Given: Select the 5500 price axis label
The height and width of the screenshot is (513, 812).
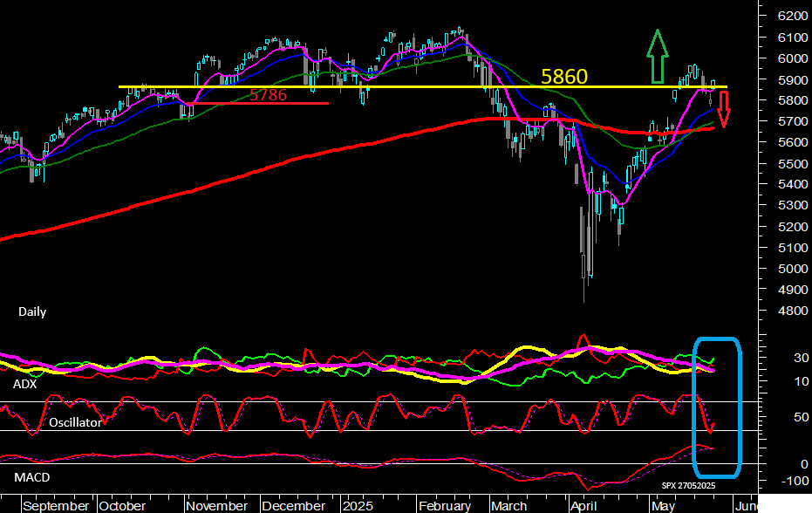Looking at the screenshot, I should coord(792,164).
